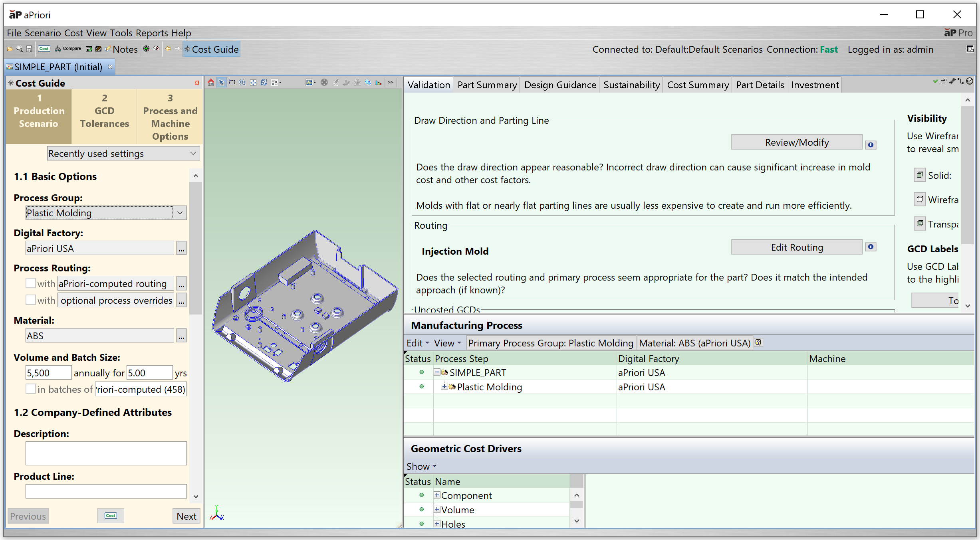
Task: Click the Review/Modify button
Action: coord(797,142)
